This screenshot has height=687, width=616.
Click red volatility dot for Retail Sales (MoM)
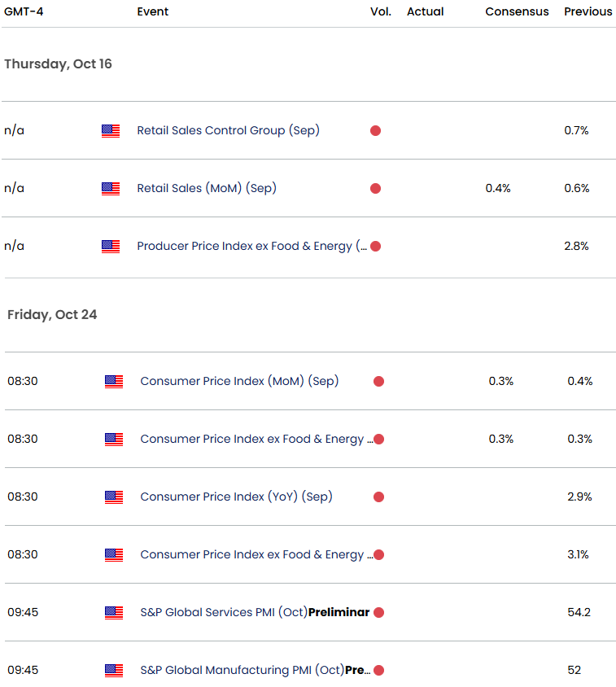click(375, 188)
